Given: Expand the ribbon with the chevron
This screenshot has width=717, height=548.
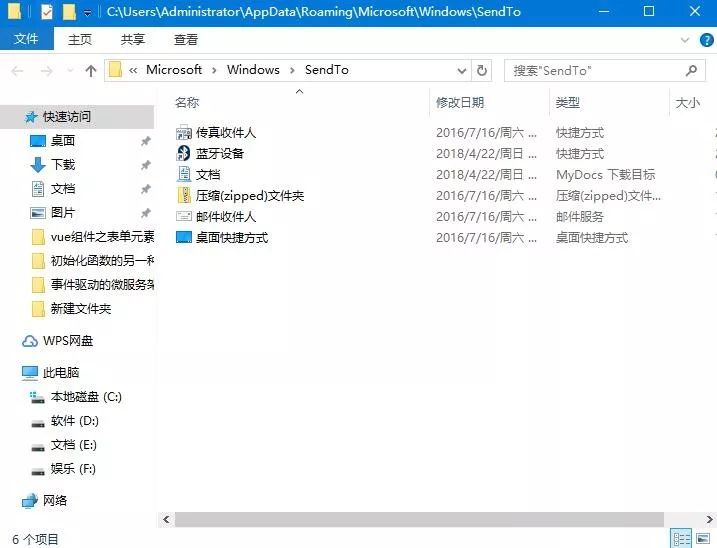Looking at the screenshot, I should click(685, 40).
